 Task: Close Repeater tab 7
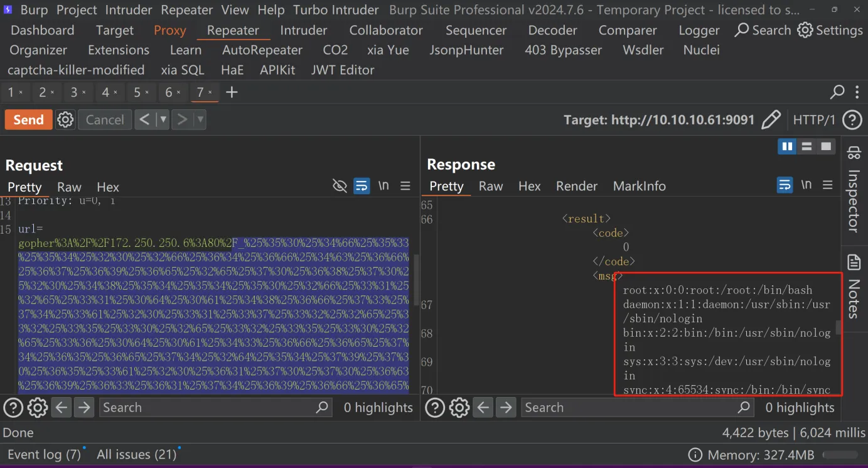point(210,93)
